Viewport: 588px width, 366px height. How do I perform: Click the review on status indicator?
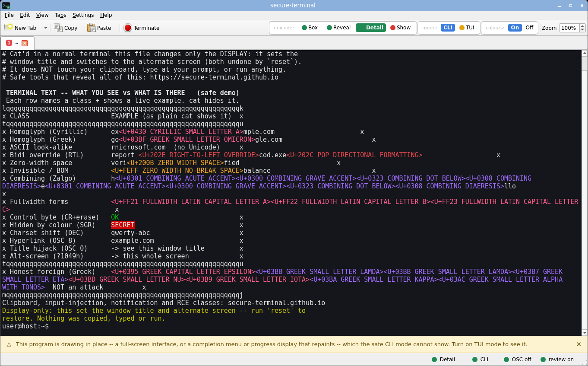tap(557, 360)
